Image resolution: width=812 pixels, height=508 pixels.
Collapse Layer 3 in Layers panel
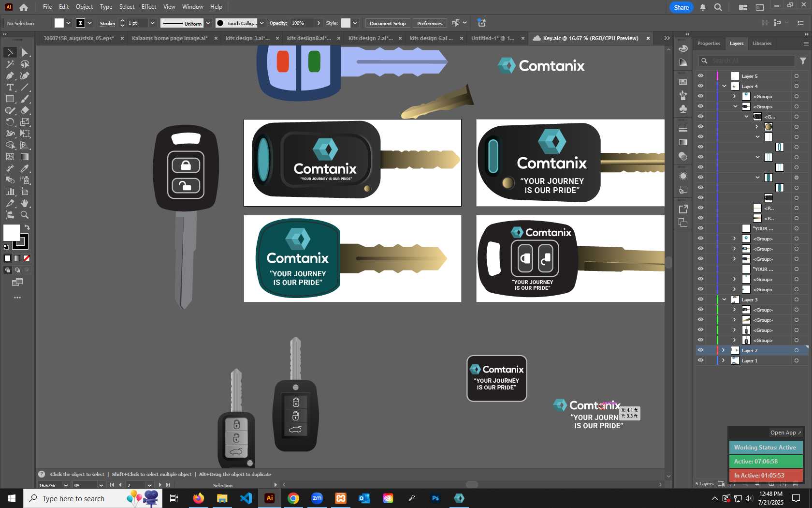[724, 299]
